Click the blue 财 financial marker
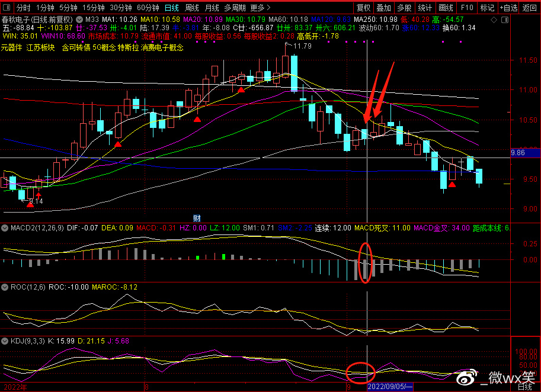The width and height of the screenshot is (541, 392). pyautogui.click(x=197, y=218)
